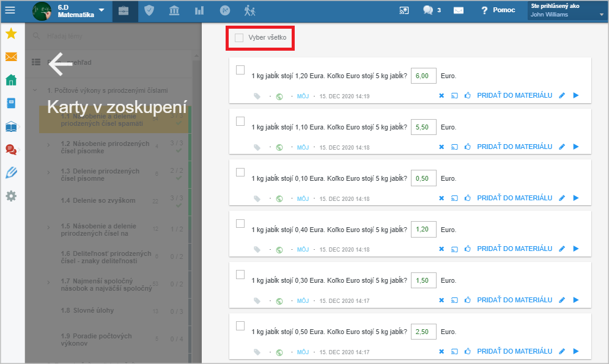Click the tag icon on the 1,20 Eura card
Viewport: 609px width, 364px height.
point(257,96)
